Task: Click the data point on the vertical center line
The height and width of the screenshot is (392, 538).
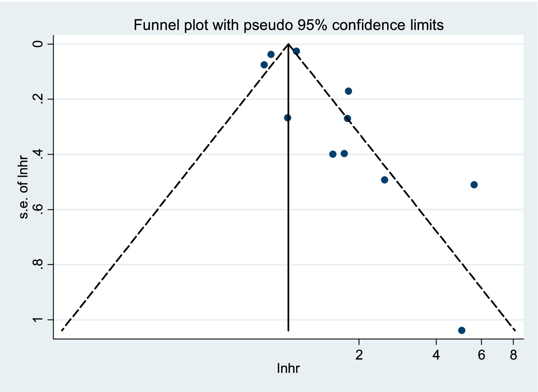Action: (x=287, y=118)
